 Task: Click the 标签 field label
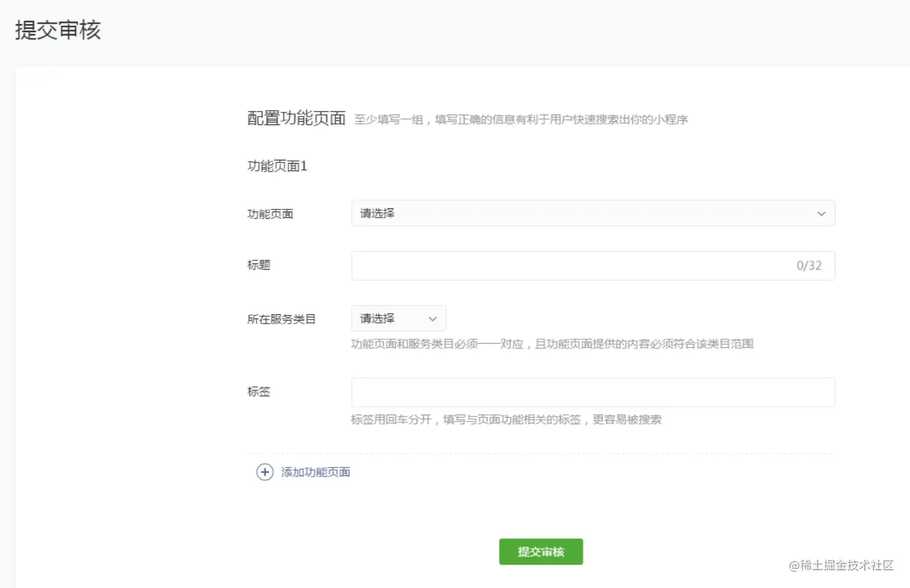(x=259, y=392)
